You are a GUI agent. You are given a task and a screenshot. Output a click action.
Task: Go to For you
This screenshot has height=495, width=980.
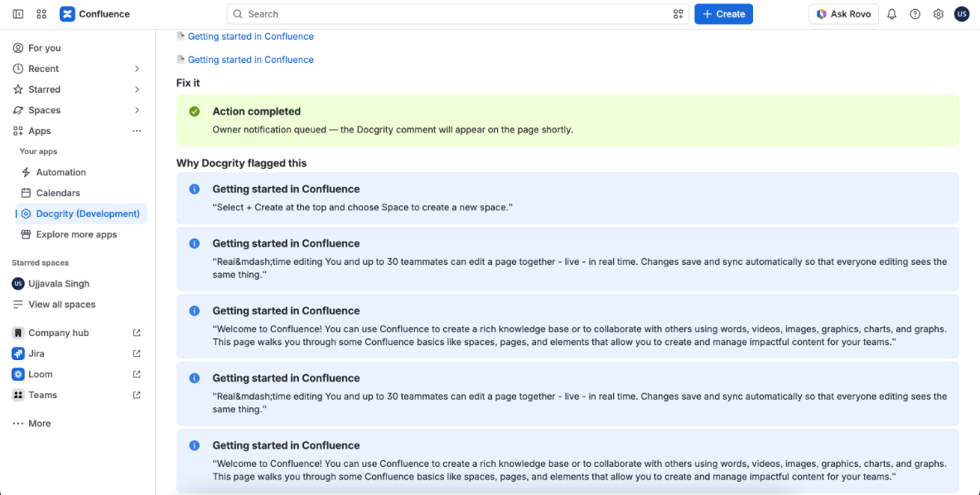pyautogui.click(x=78, y=48)
